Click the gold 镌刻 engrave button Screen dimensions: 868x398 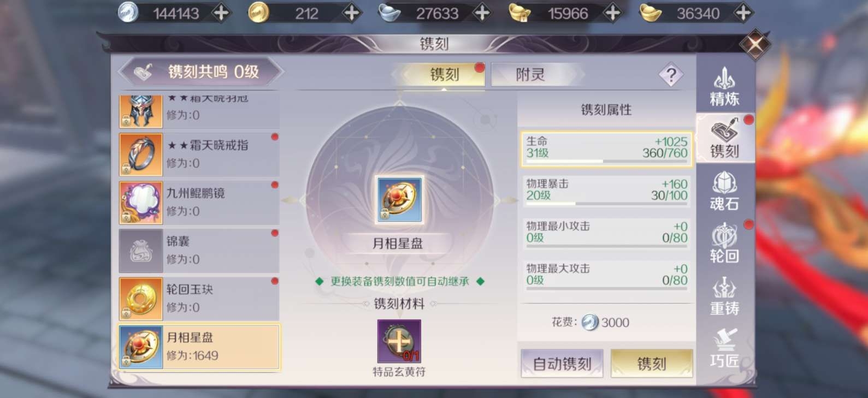[652, 364]
